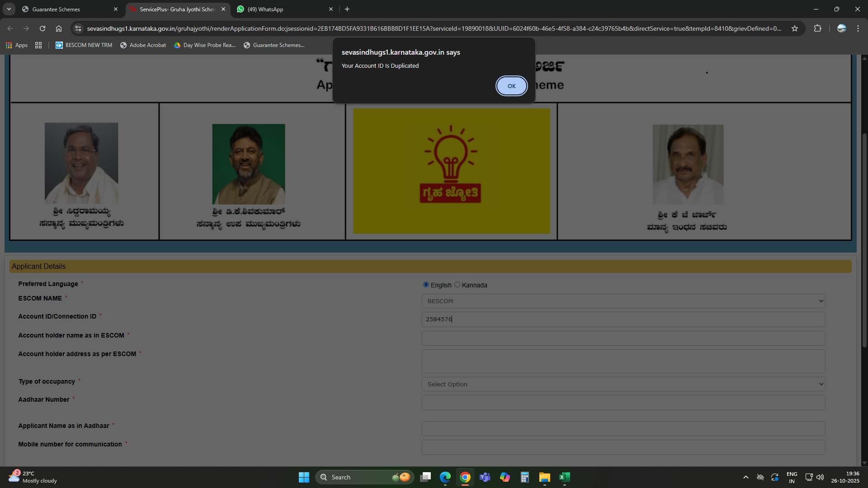
Task: Reload the current page
Action: [42, 28]
